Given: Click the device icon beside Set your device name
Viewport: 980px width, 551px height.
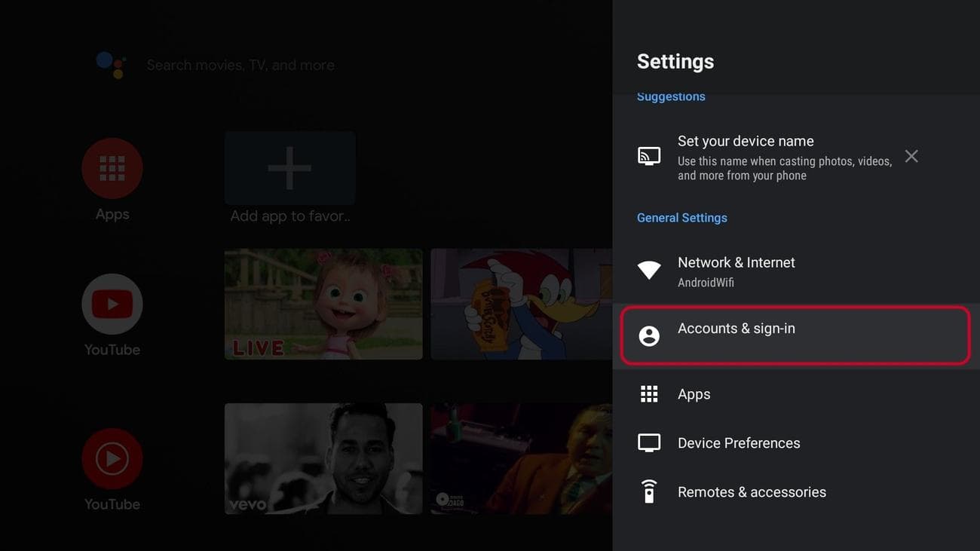Looking at the screenshot, I should 649,155.
